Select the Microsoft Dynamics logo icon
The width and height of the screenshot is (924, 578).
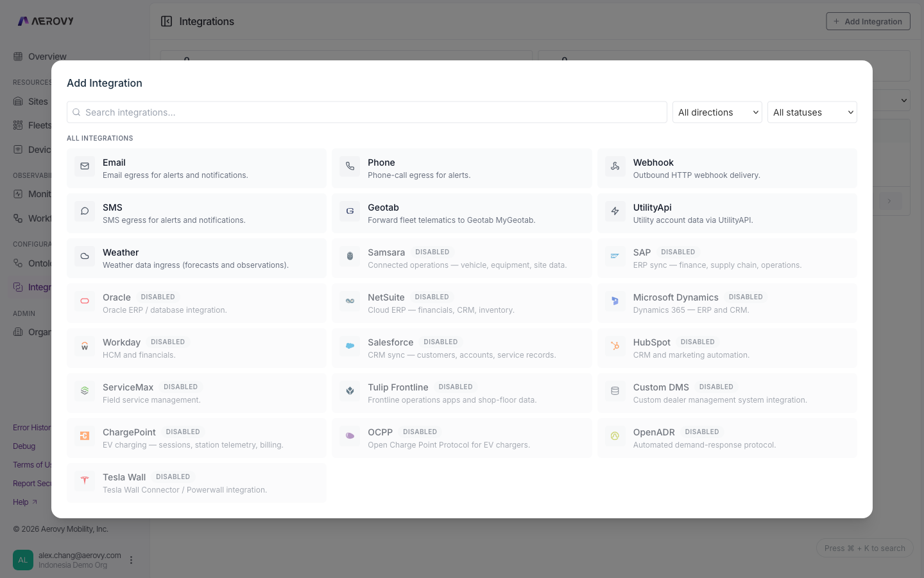coord(615,301)
